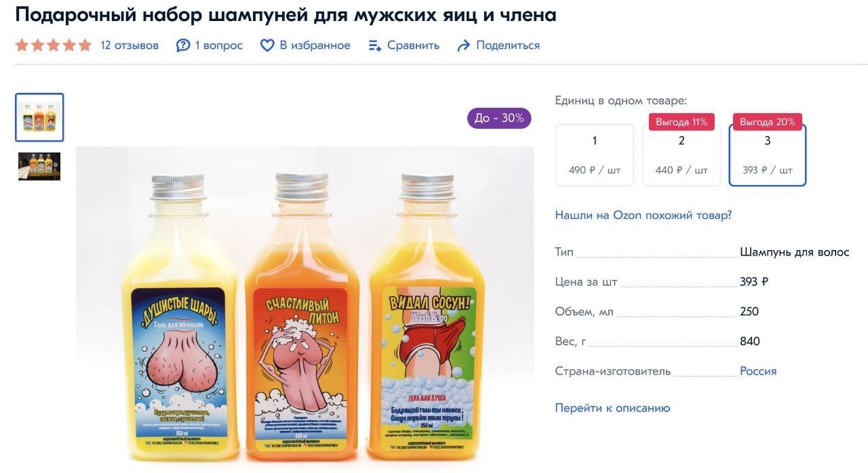The image size is (868, 473).
Task: Click Нашли на Ozon похожий товар link
Action: pyautogui.click(x=644, y=215)
